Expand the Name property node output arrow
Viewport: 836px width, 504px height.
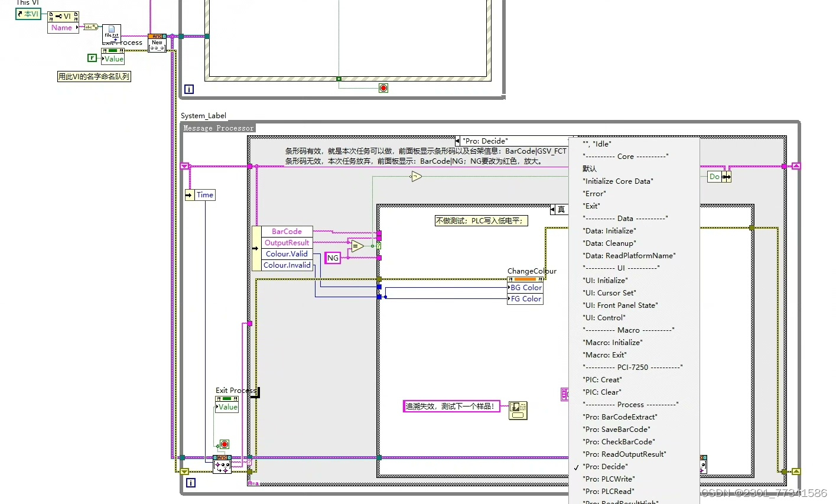77,27
